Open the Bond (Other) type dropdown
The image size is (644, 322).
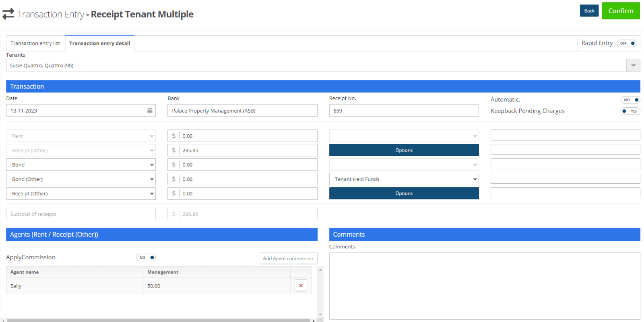(x=81, y=179)
